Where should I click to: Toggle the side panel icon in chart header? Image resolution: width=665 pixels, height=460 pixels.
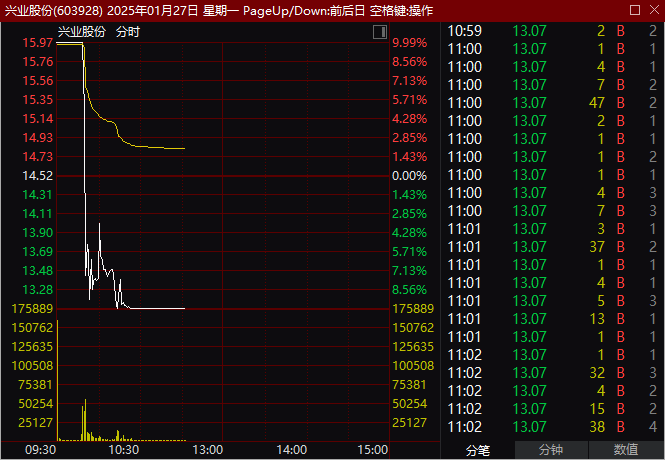(379, 32)
